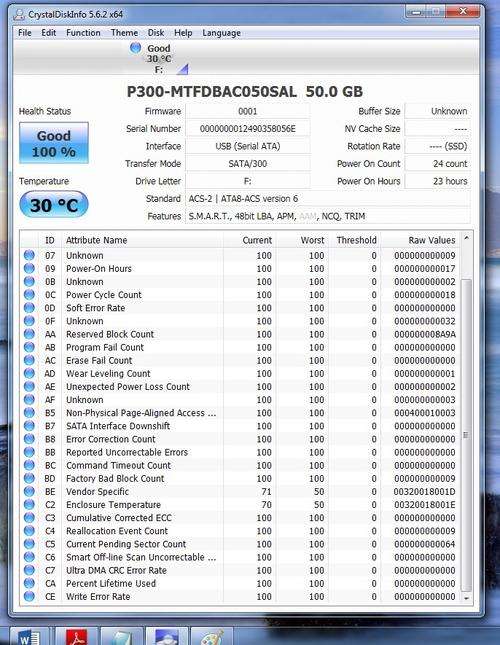
Task: Select the Smart Off-line Scan Uncorrectable row
Action: (240, 557)
